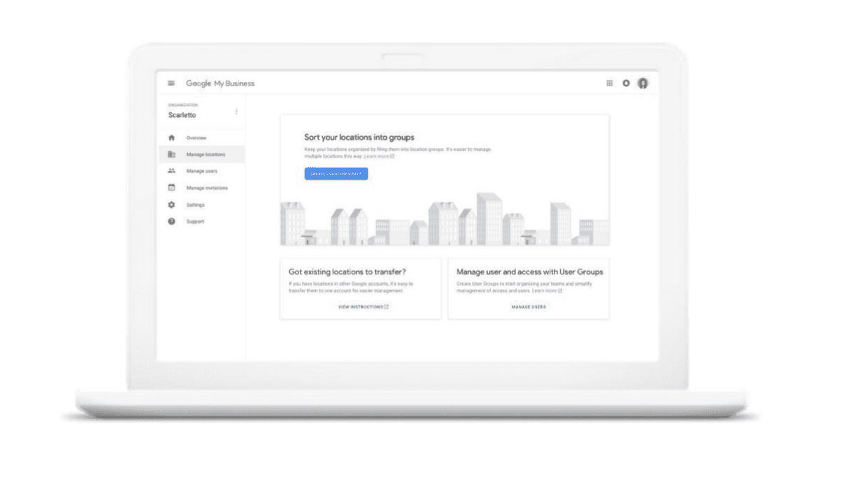Viewport: 841px width, 504px height.
Task: Follow Learn more link in User Groups card
Action: coord(547,291)
